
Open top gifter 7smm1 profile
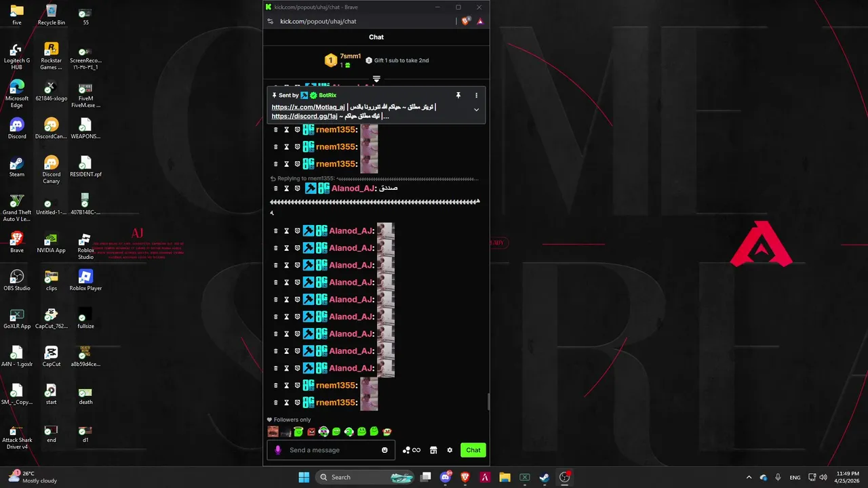(x=351, y=56)
